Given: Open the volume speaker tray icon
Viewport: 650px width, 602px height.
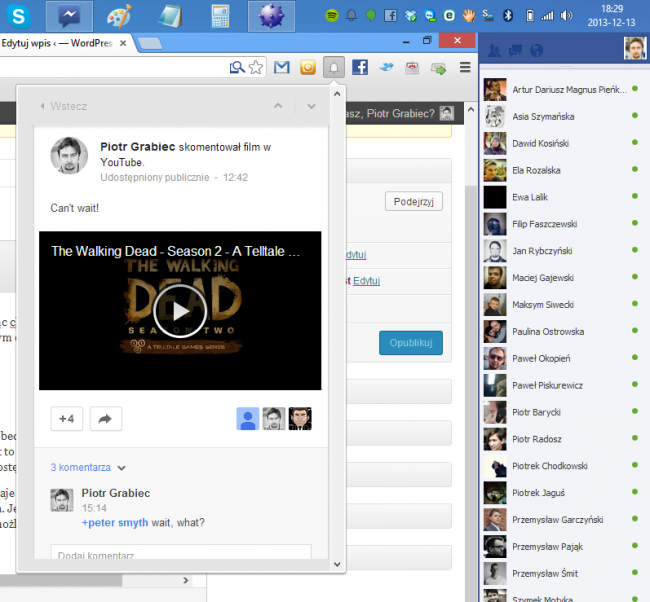Looking at the screenshot, I should coord(566,16).
